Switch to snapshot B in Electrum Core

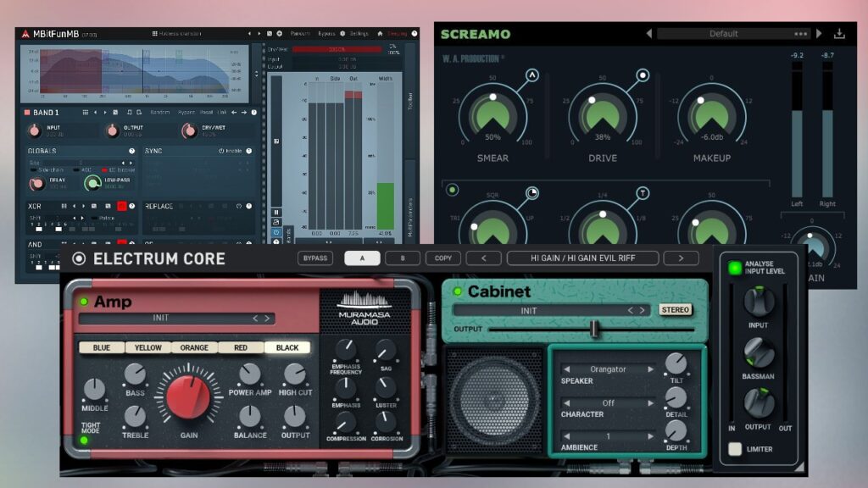403,258
